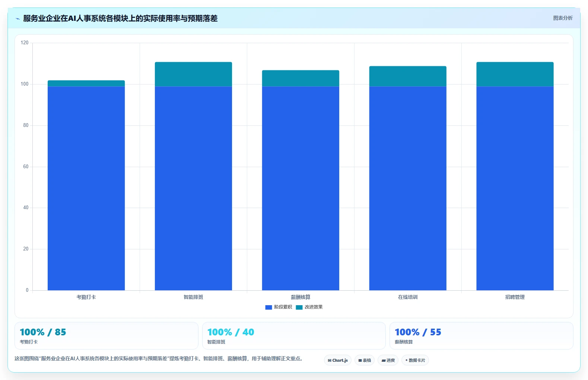The image size is (588, 380).
Task: Click the 60 y-axis tick label
Action: tap(26, 167)
